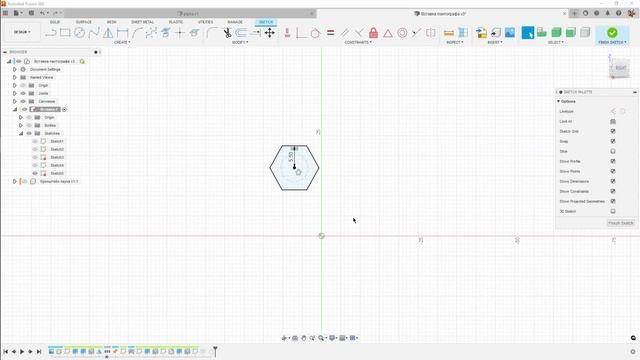
Task: Select the Offset tool in Modify
Action: (241, 33)
